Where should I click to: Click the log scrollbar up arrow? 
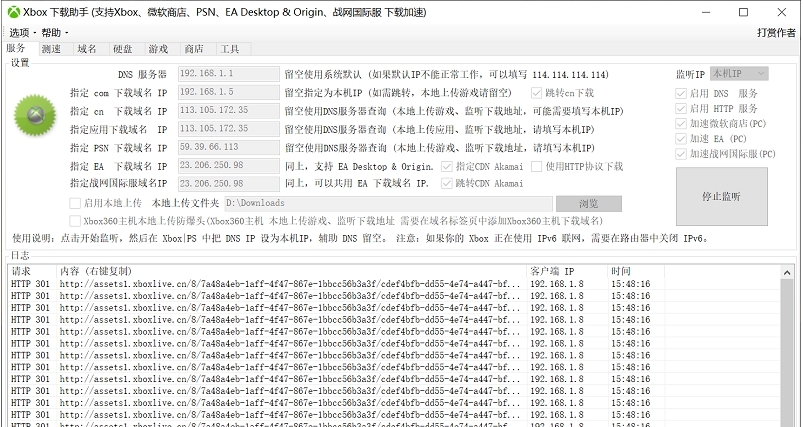pyautogui.click(x=787, y=272)
